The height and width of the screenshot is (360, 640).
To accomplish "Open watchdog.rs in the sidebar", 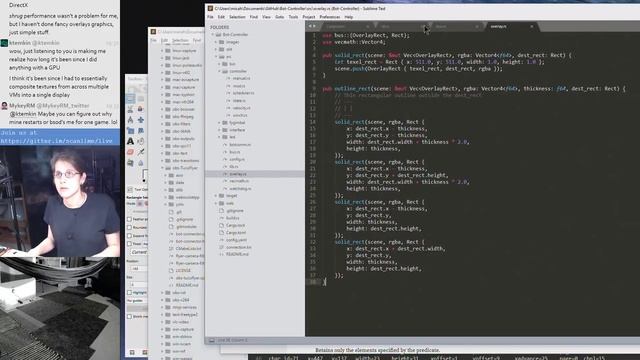I will (240, 189).
